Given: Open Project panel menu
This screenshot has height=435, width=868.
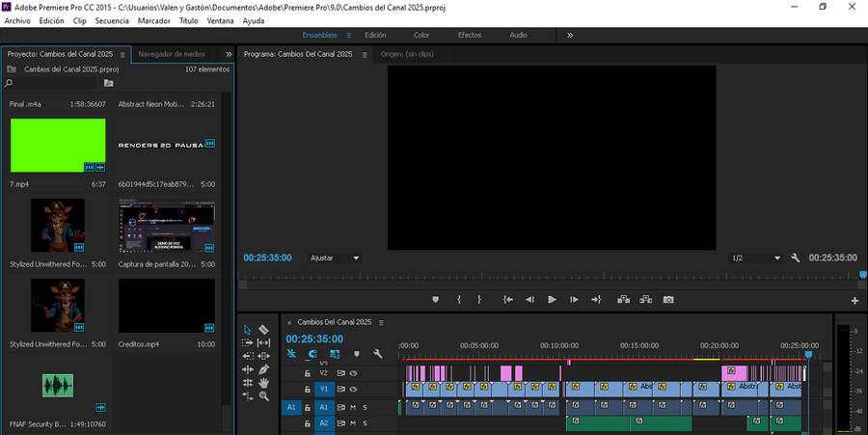Looking at the screenshot, I should (x=122, y=55).
